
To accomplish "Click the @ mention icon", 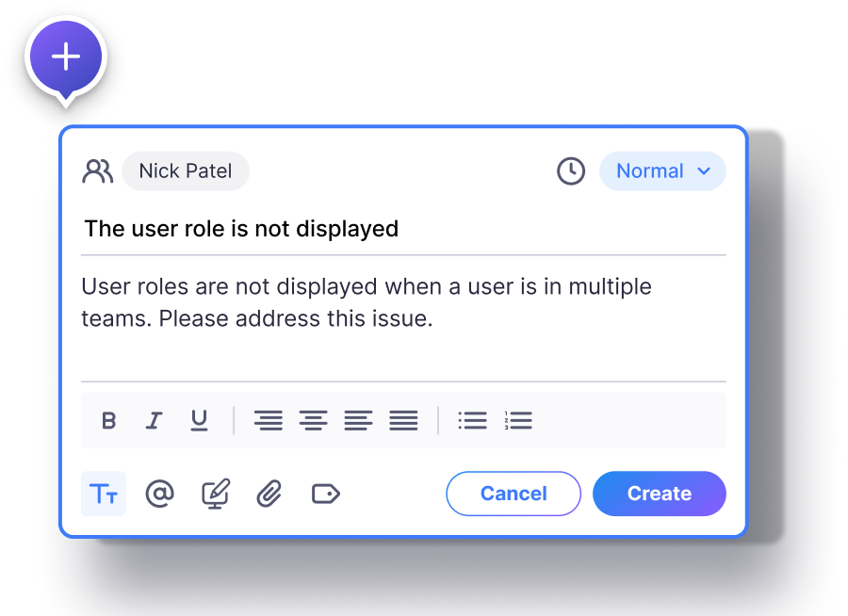I will [x=160, y=494].
